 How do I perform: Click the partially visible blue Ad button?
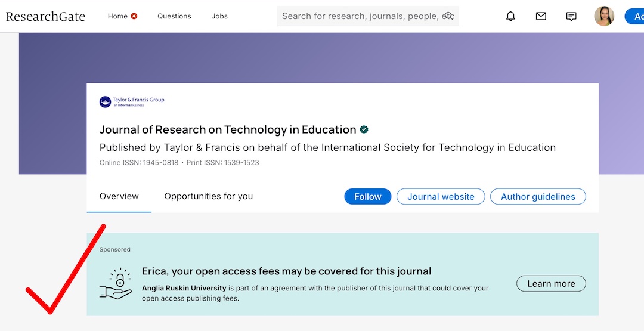pyautogui.click(x=634, y=17)
